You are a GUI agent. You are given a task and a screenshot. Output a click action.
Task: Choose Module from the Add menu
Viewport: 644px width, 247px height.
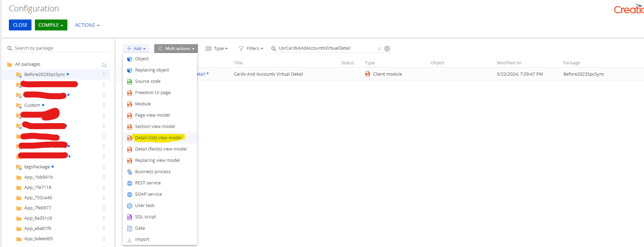click(160, 104)
